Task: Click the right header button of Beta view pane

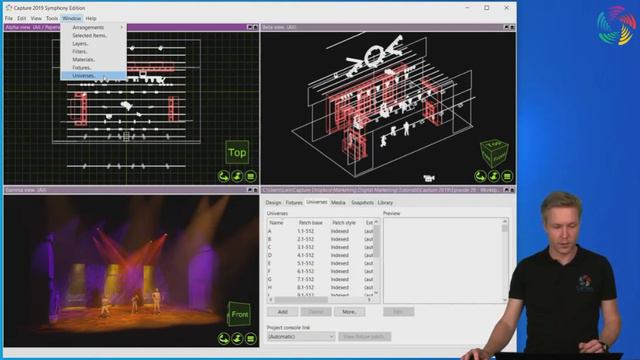Action: click(x=512, y=27)
